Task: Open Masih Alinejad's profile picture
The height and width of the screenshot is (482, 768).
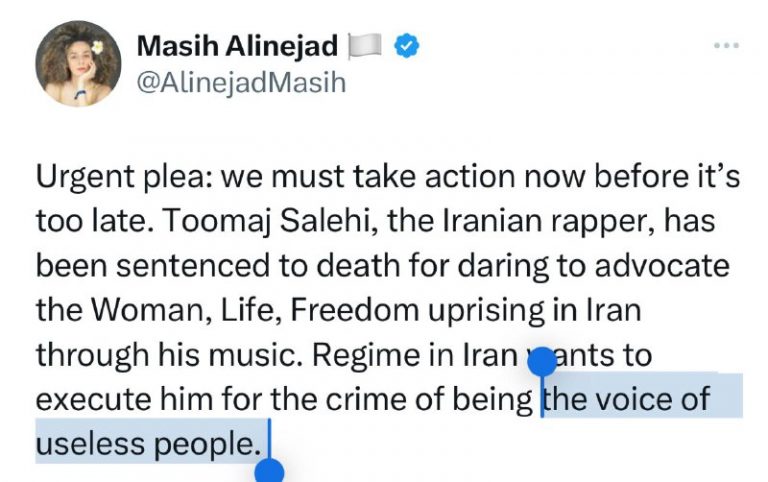Action: point(78,64)
